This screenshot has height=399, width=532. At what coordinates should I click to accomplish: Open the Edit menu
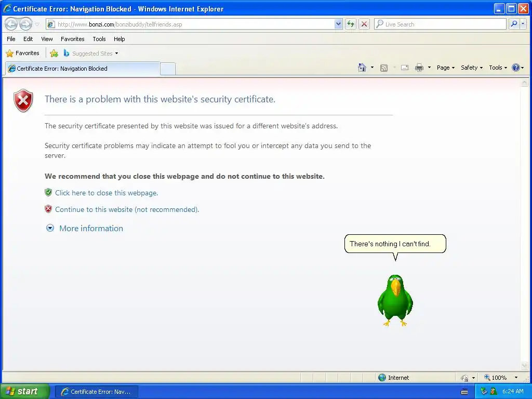click(28, 39)
